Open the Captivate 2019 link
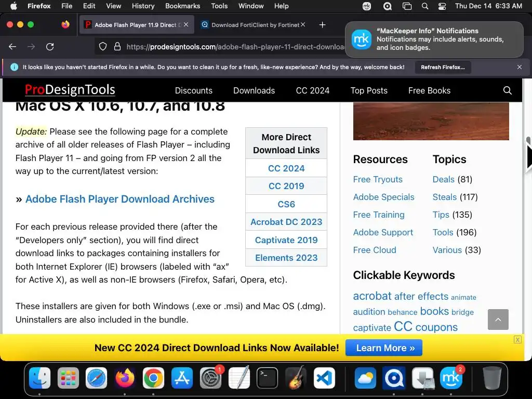532x399 pixels. [x=286, y=240]
